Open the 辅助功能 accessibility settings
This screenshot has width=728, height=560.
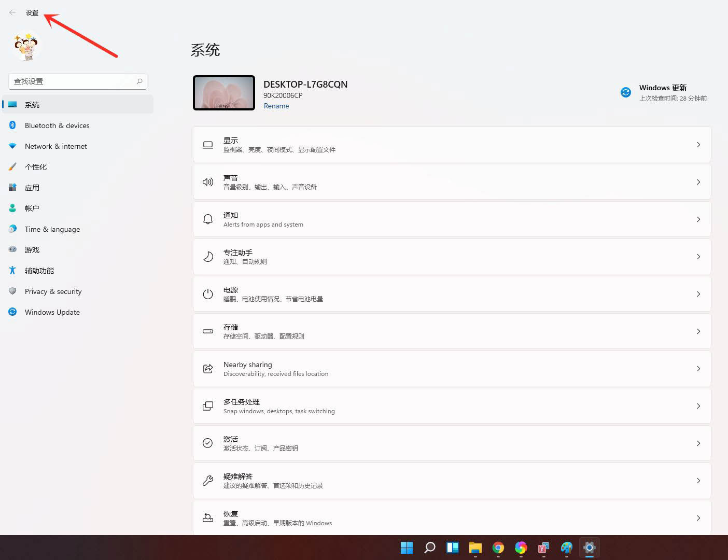point(39,271)
